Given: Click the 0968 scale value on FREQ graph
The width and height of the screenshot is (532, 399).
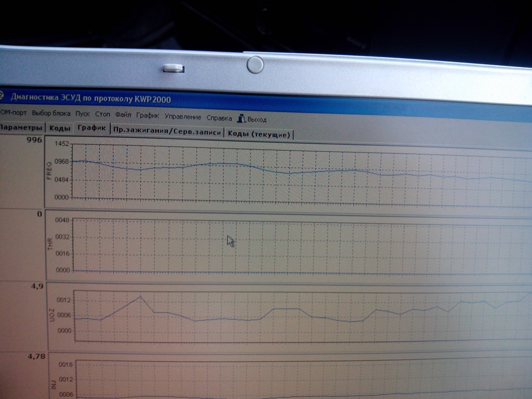Looking at the screenshot, I should [62, 161].
